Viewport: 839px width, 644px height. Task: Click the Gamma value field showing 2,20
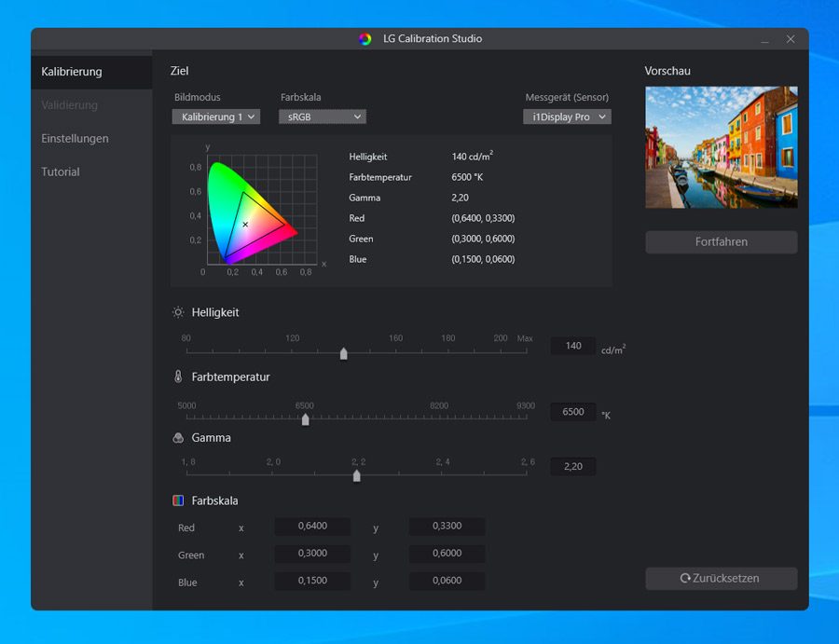pos(573,466)
